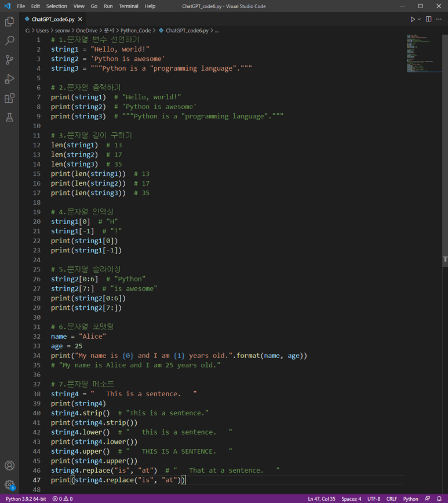Click the string1 variable on line 2
Viewport: 448px width, 503px height.
65,49
